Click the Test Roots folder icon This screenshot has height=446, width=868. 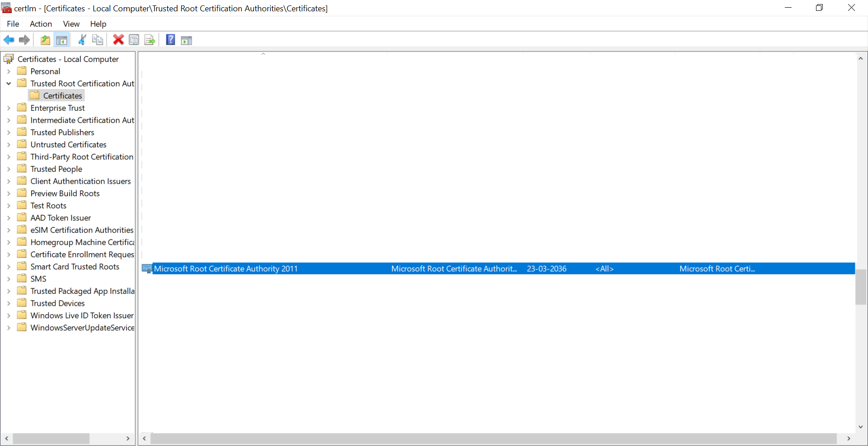[x=22, y=205]
